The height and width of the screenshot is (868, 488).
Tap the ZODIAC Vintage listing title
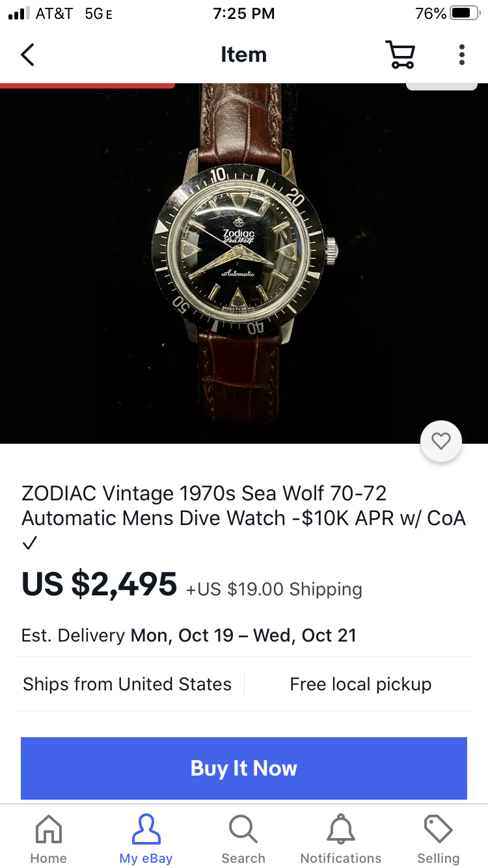(243, 506)
